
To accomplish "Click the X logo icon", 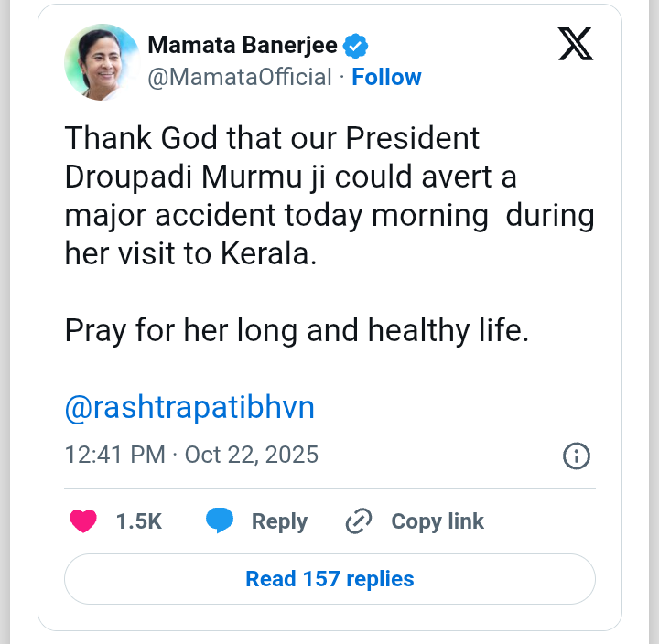I will click(x=575, y=45).
